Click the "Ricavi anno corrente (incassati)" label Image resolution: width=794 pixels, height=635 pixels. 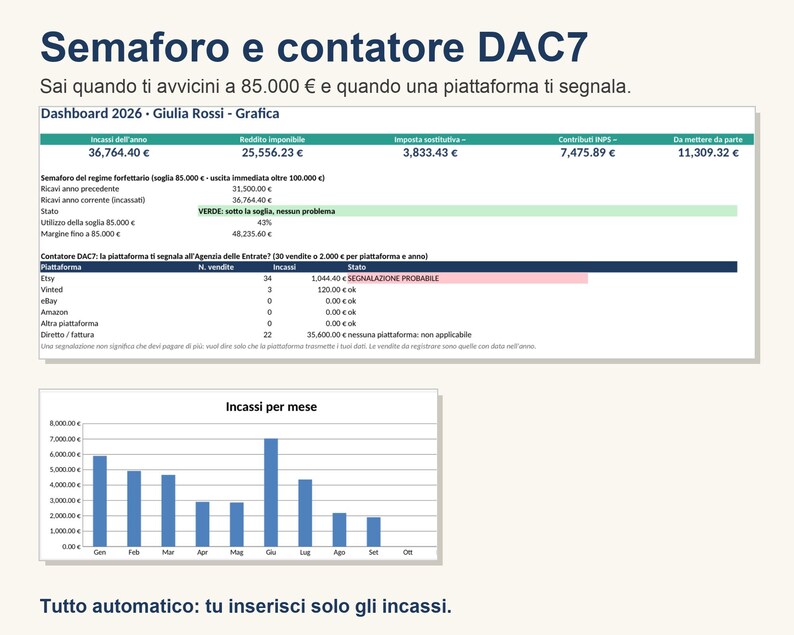pos(93,200)
